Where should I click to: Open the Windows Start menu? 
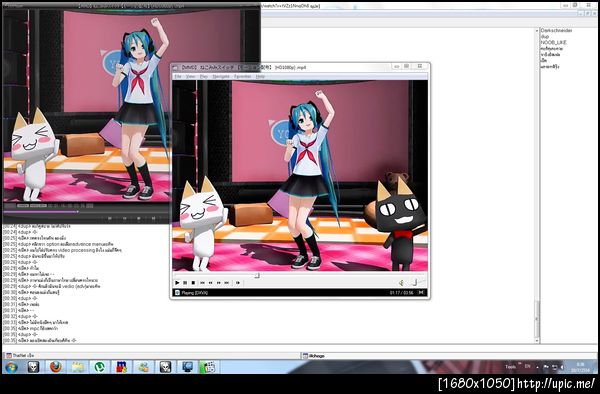pos(11,367)
